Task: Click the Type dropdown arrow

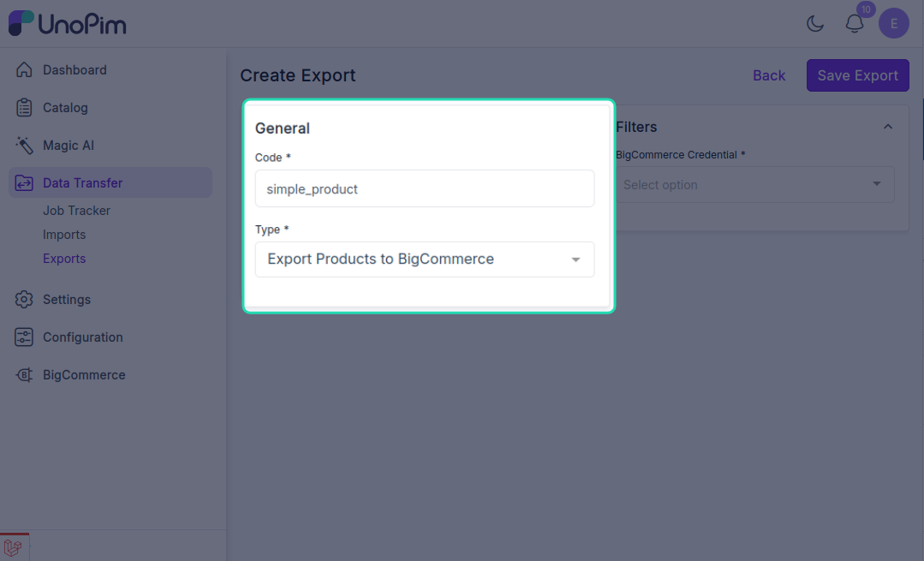Action: coord(575,260)
